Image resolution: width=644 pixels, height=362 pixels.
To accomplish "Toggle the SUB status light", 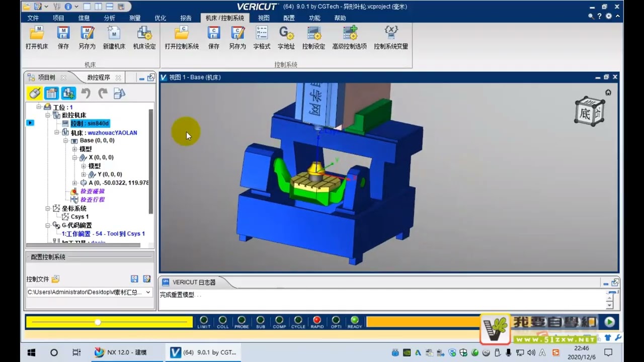I will (260, 320).
